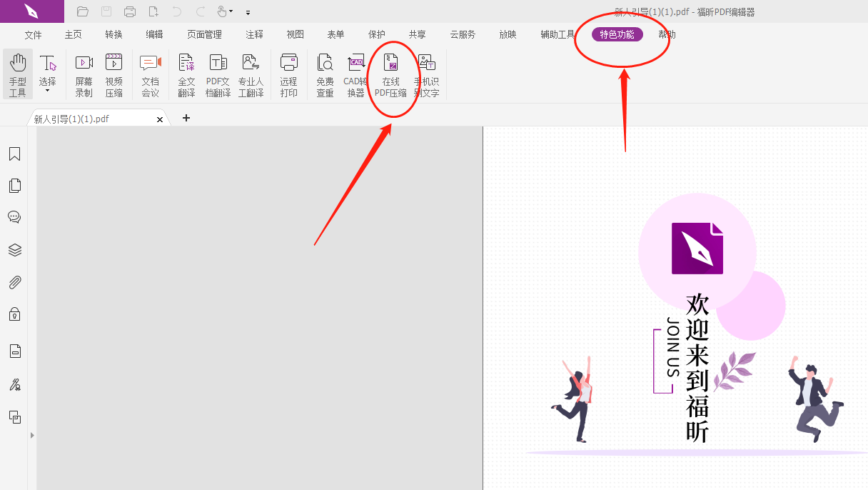The height and width of the screenshot is (490, 868).
Task: Expand the left navigation panel arrow
Action: (32, 435)
